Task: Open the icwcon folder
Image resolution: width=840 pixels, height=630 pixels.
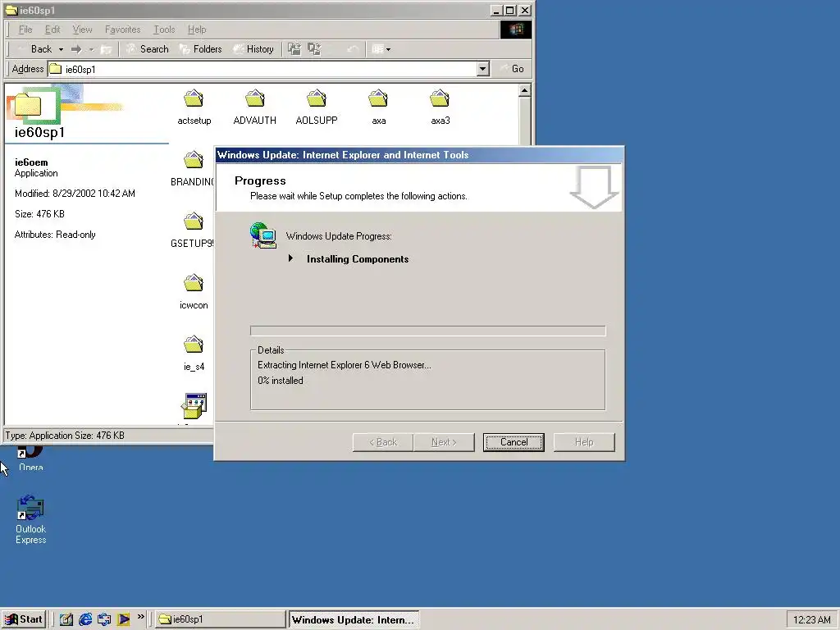Action: tap(194, 292)
